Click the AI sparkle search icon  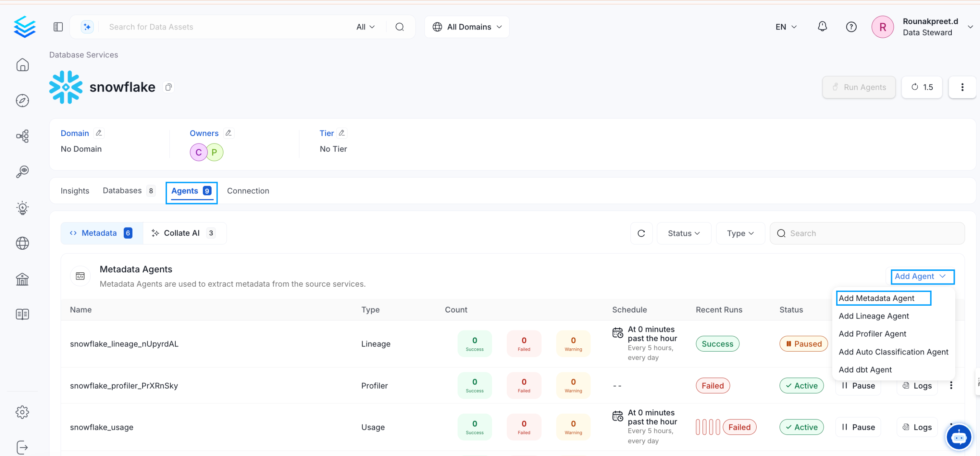pos(87,27)
